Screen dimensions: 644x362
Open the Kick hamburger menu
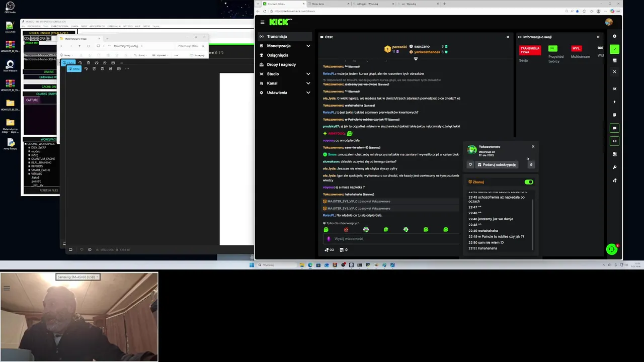pyautogui.click(x=262, y=22)
